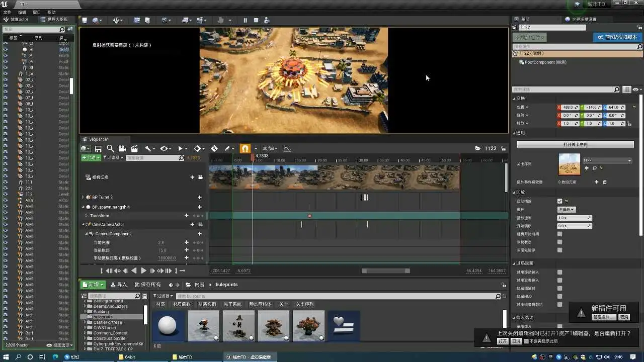Screen dimensions: 644x362
Task: Click the Open Level Sequence button
Action: (575, 145)
